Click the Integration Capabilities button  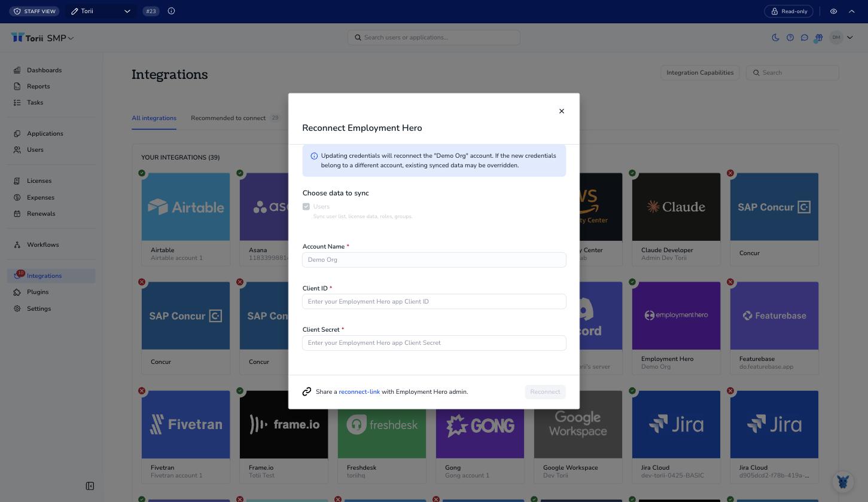pyautogui.click(x=700, y=73)
